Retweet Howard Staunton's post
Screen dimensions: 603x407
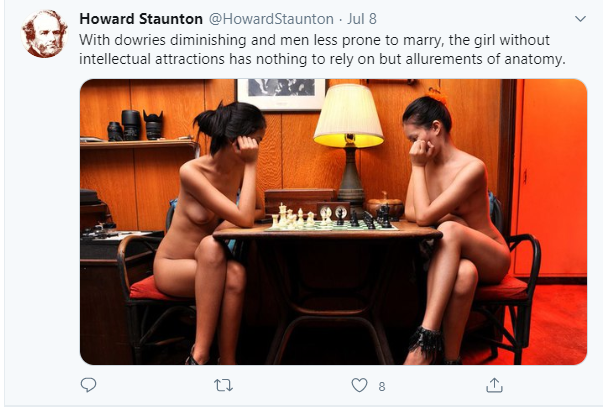point(223,385)
